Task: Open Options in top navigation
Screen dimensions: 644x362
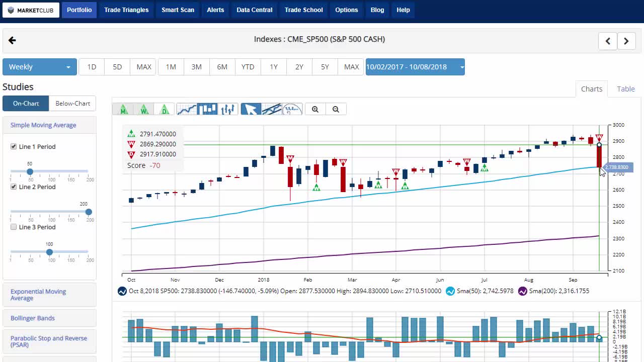Action: 347,10
